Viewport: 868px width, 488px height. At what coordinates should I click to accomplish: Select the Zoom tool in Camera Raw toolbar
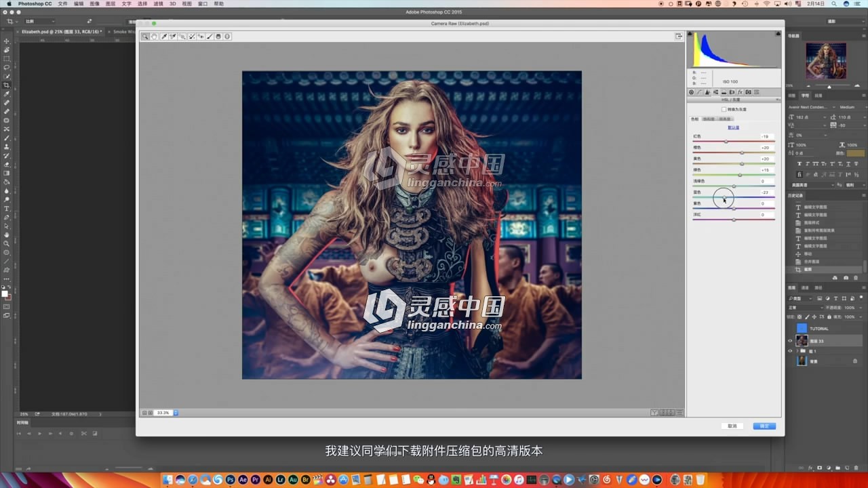pos(145,37)
